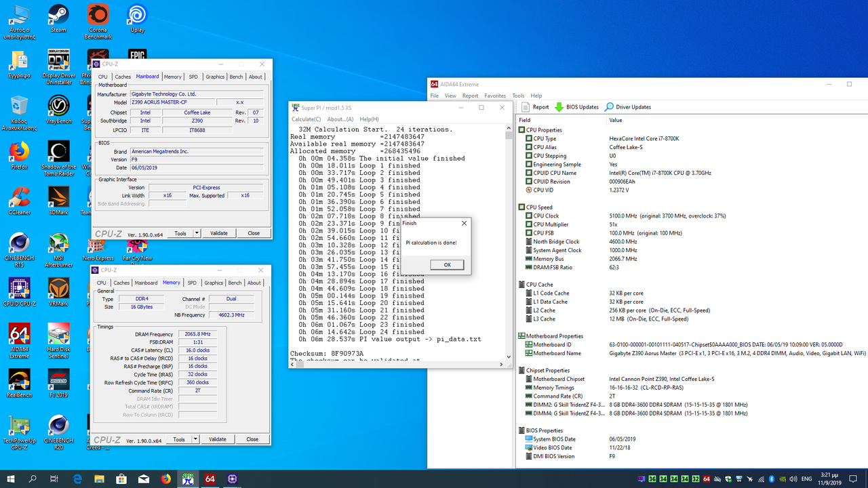868x488 pixels.
Task: Click the Report toolbar button in AIDA64
Action: pyautogui.click(x=534, y=107)
